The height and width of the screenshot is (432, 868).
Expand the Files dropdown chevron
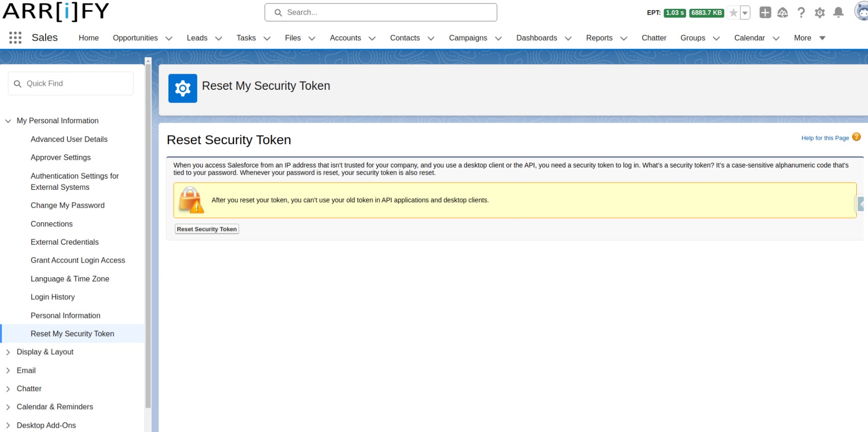tap(312, 38)
